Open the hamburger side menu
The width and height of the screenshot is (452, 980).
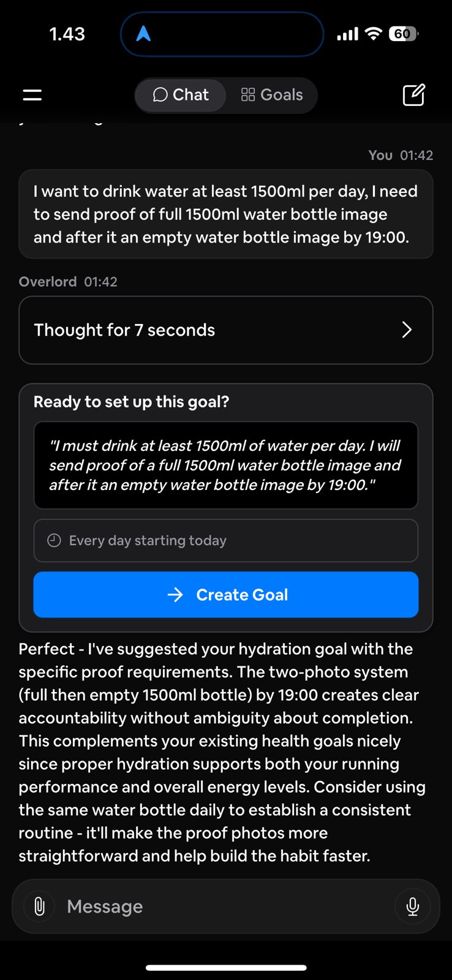32,95
